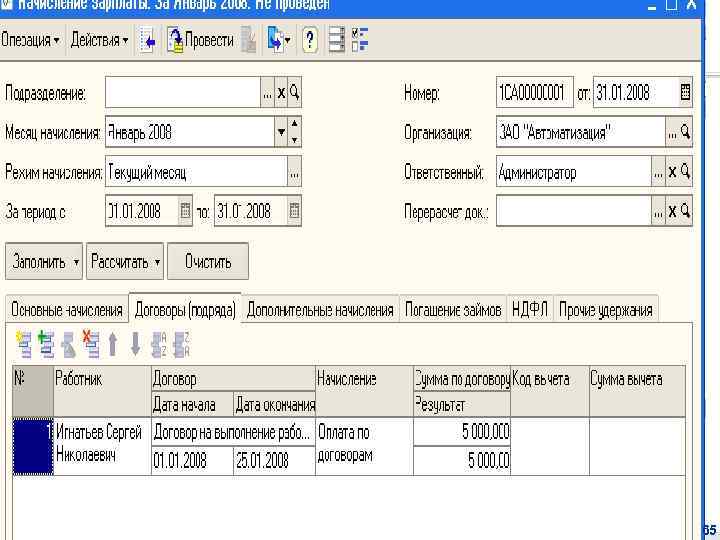
Task: Sort table ascending A-Z
Action: click(159, 344)
